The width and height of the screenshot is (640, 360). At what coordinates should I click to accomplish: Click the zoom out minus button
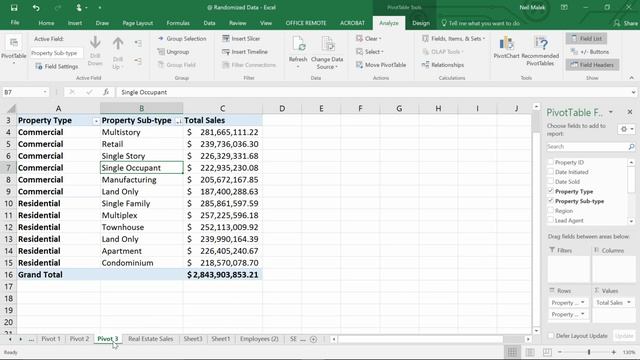(x=560, y=352)
